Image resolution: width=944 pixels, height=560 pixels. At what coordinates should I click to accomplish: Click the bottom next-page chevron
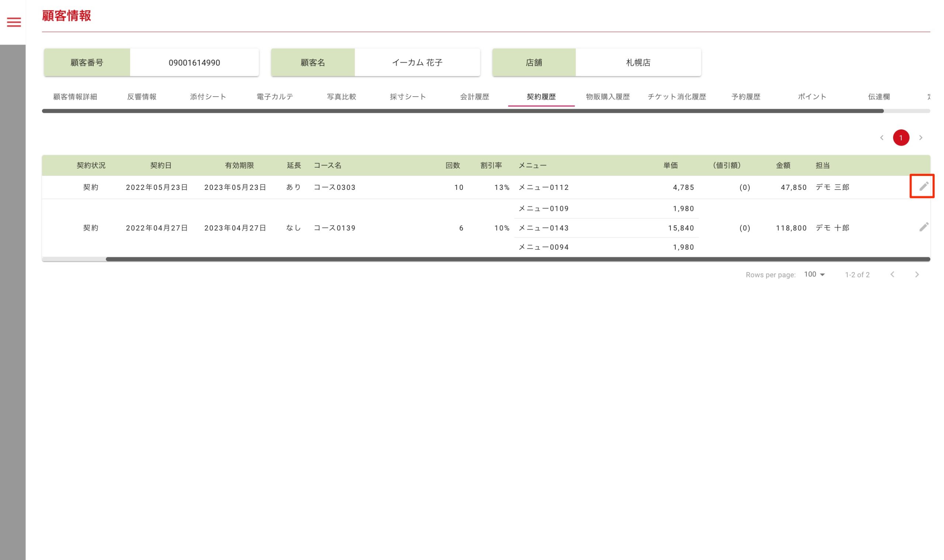point(916,275)
